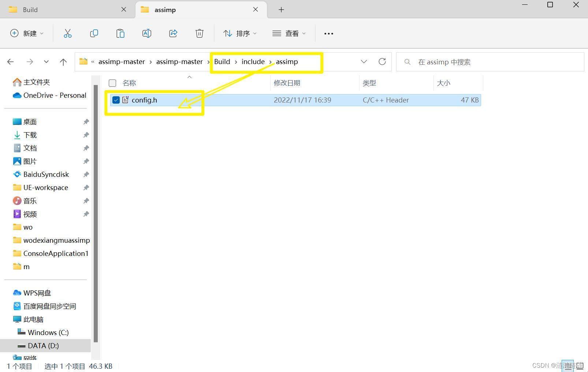Image resolution: width=588 pixels, height=372 pixels.
Task: Click the Share icon in toolbar
Action: 173,33
